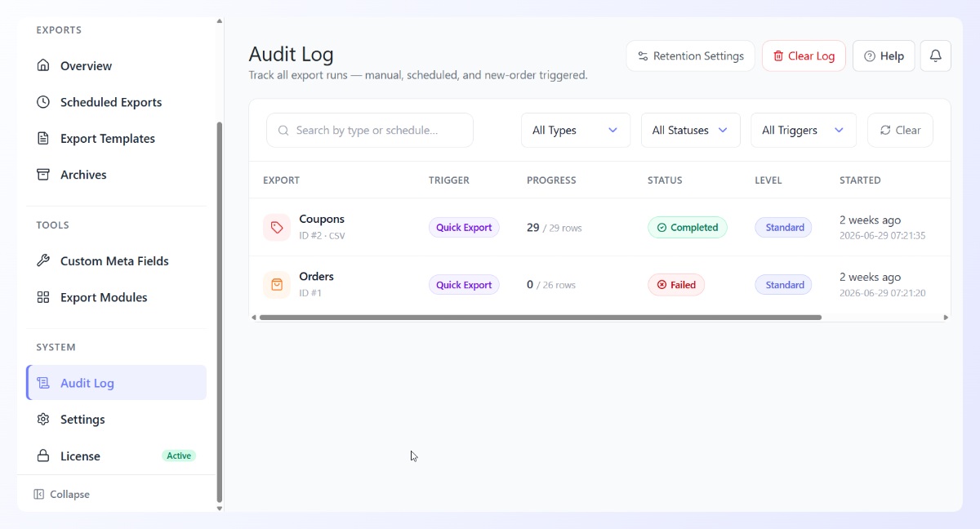Click the Completed status checkmark icon
Viewport: 980px width, 529px height.
pyautogui.click(x=661, y=228)
